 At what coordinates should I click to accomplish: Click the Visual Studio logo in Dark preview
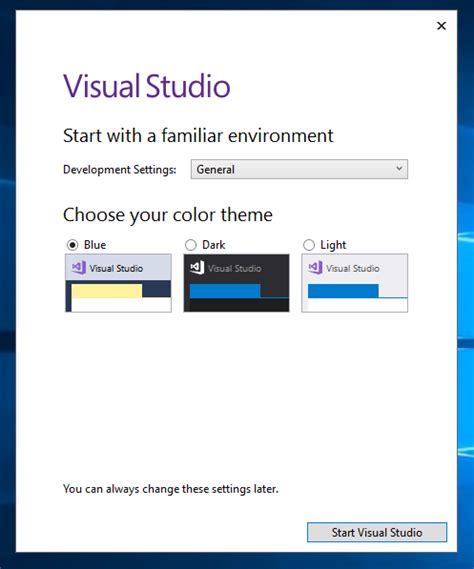(x=197, y=268)
